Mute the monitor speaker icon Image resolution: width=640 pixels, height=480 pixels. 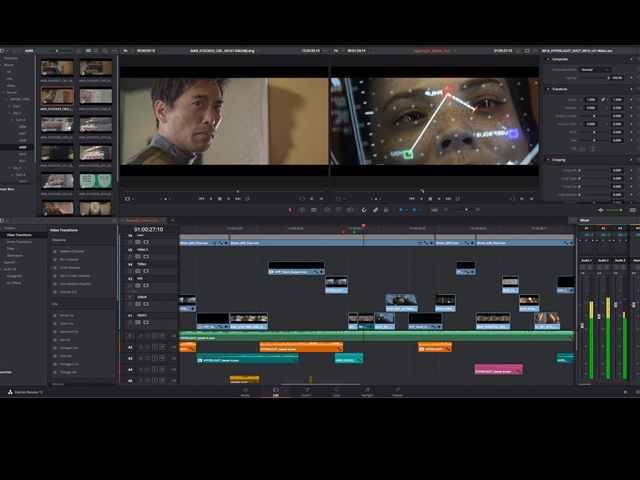point(600,210)
